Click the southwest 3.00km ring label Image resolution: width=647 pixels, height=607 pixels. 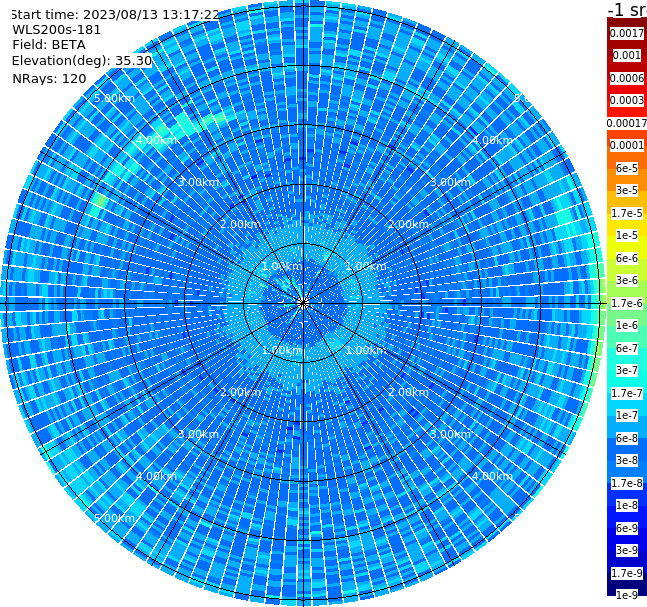(x=198, y=434)
